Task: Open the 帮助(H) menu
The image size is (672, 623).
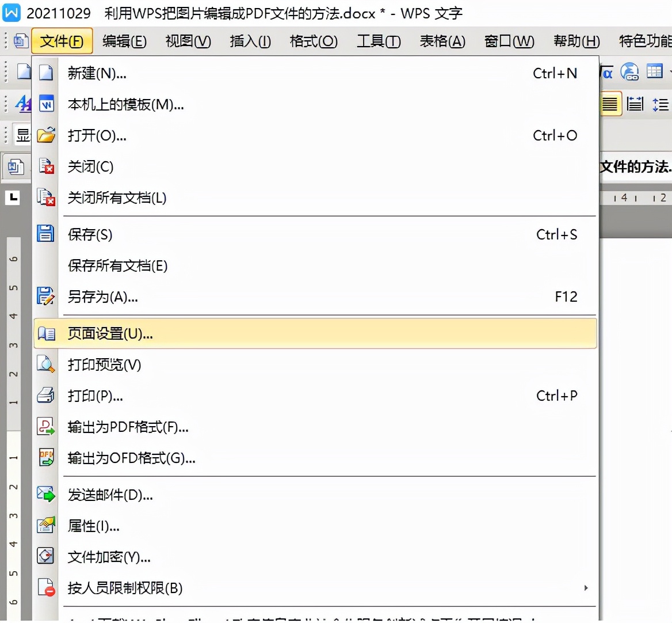Action: [x=576, y=41]
